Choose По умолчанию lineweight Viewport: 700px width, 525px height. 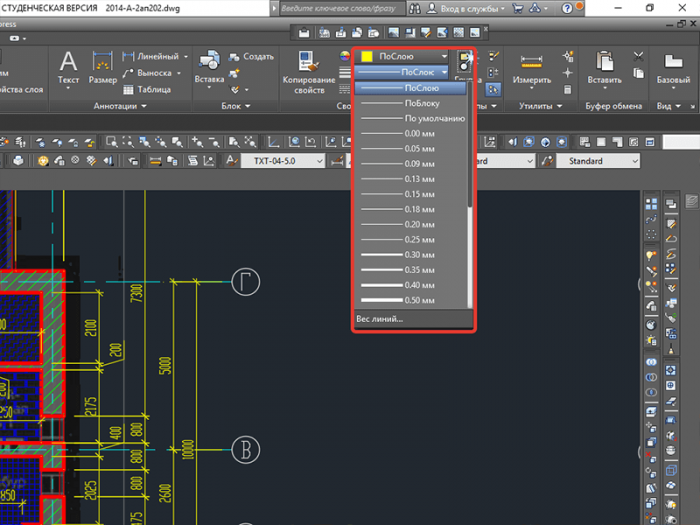click(x=411, y=118)
